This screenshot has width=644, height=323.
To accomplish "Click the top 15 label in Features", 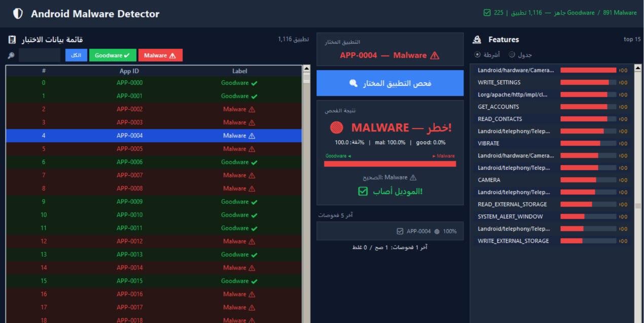I will coord(632,40).
